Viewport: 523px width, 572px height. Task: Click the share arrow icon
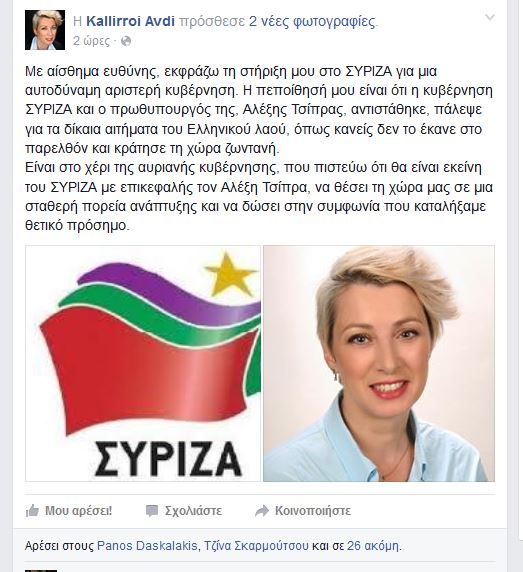262,511
